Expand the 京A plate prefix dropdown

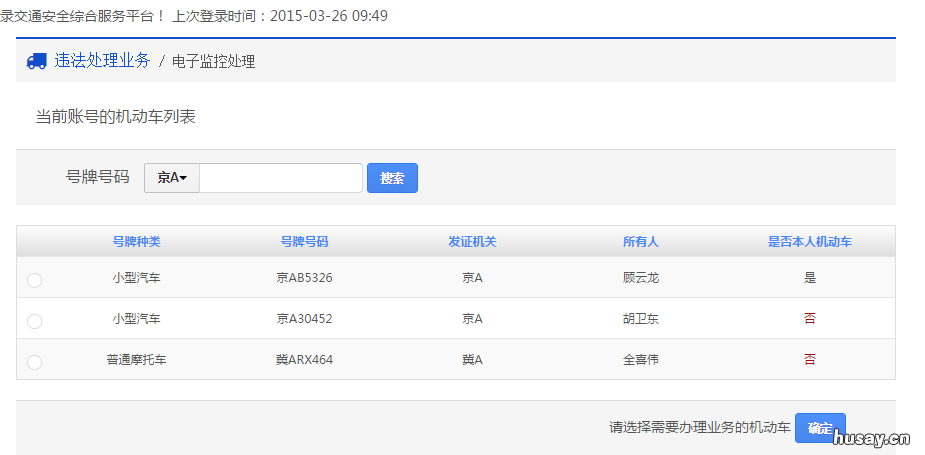point(172,178)
